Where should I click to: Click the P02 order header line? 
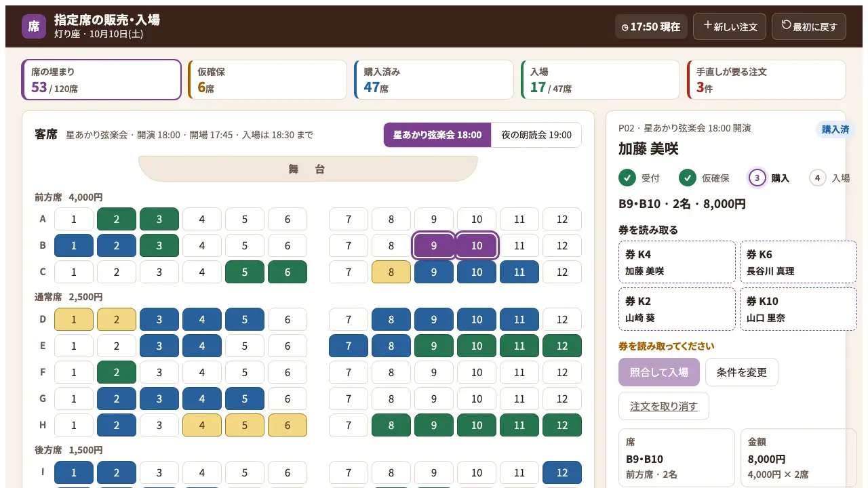tap(684, 128)
